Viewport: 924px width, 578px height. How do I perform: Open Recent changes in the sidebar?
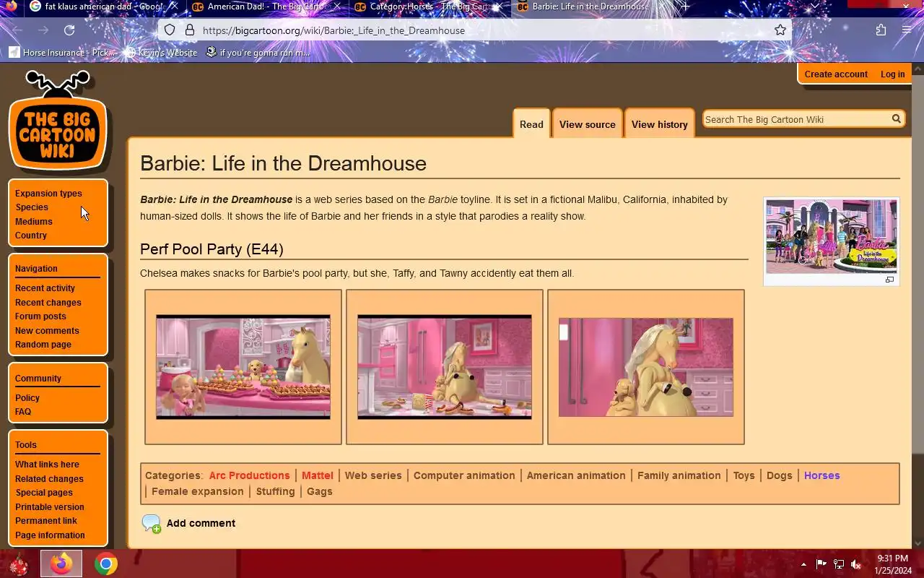tap(48, 303)
